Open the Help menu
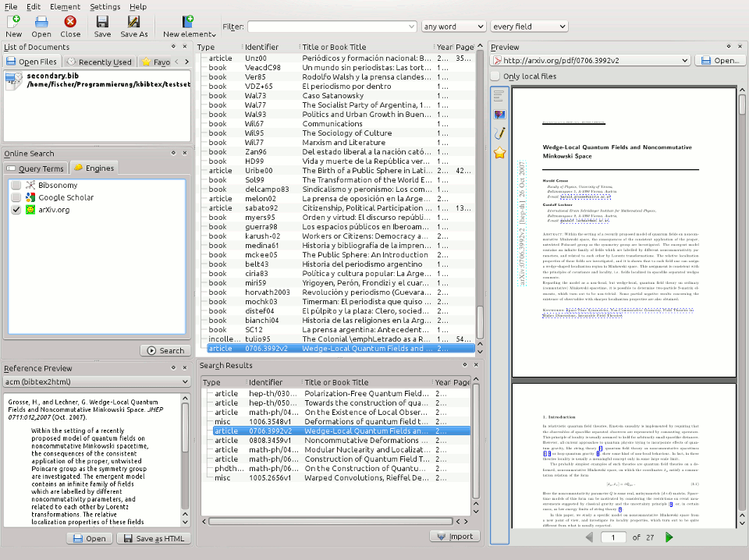749x560 pixels. point(138,7)
